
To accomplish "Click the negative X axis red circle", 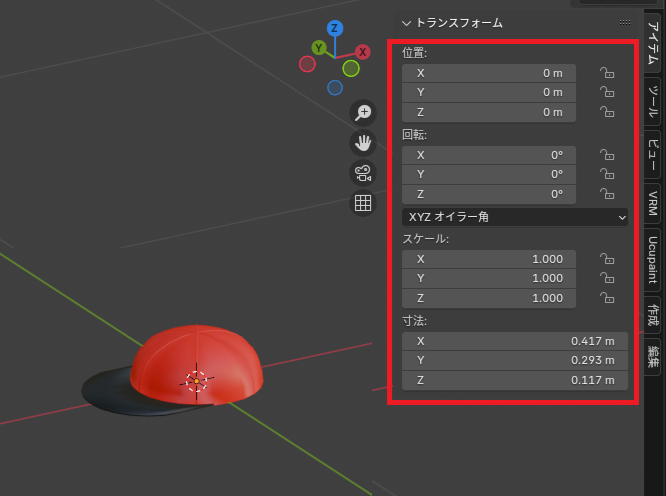I will [307, 65].
